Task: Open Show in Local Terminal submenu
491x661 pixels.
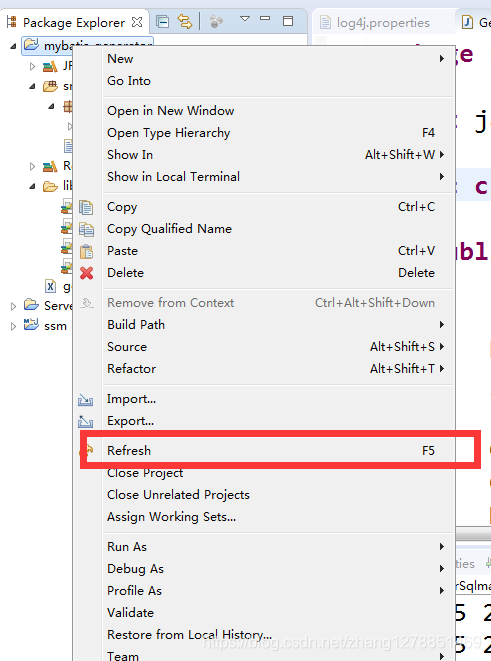Action: (278, 177)
